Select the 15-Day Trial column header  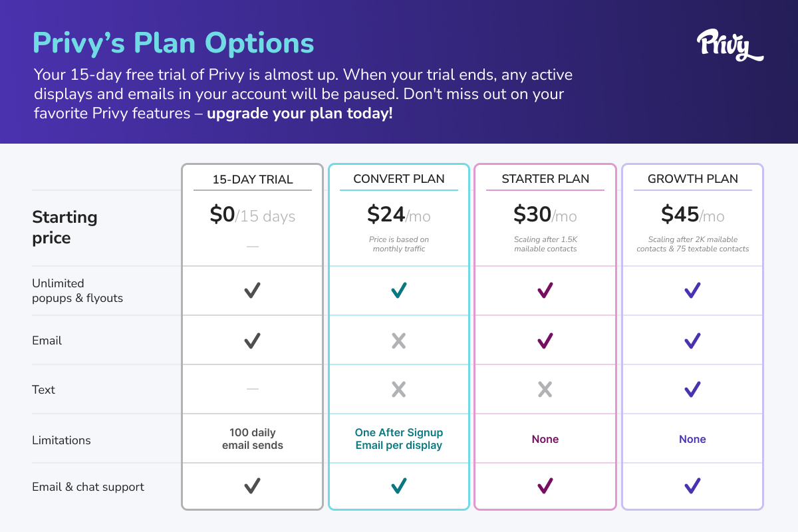pos(253,179)
